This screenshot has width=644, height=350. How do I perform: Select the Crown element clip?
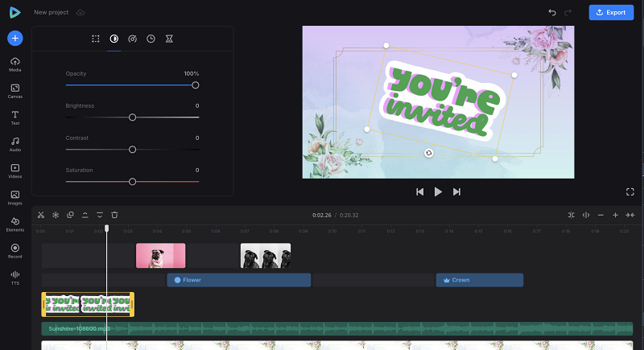[480, 280]
